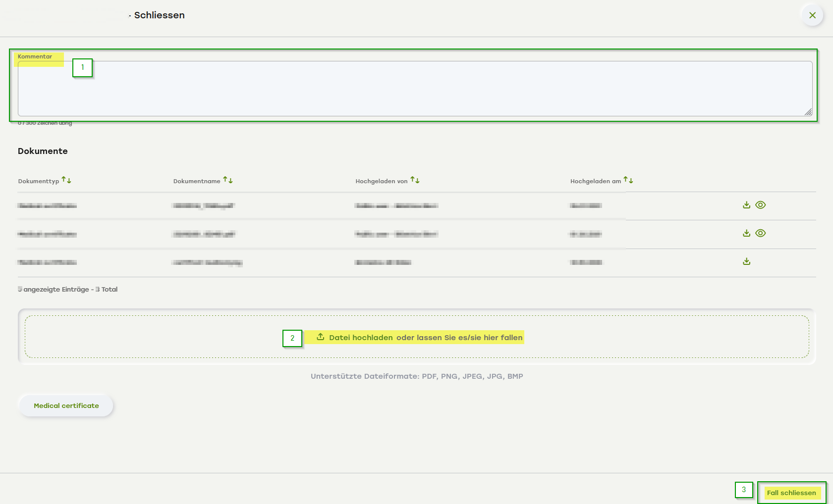Click the Hochgeladen am column header

click(x=595, y=181)
